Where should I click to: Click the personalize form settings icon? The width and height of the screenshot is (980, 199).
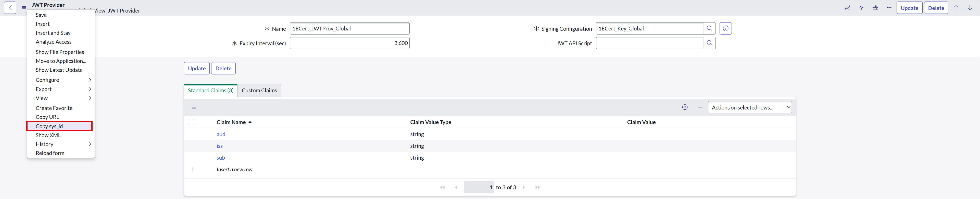pyautogui.click(x=875, y=8)
